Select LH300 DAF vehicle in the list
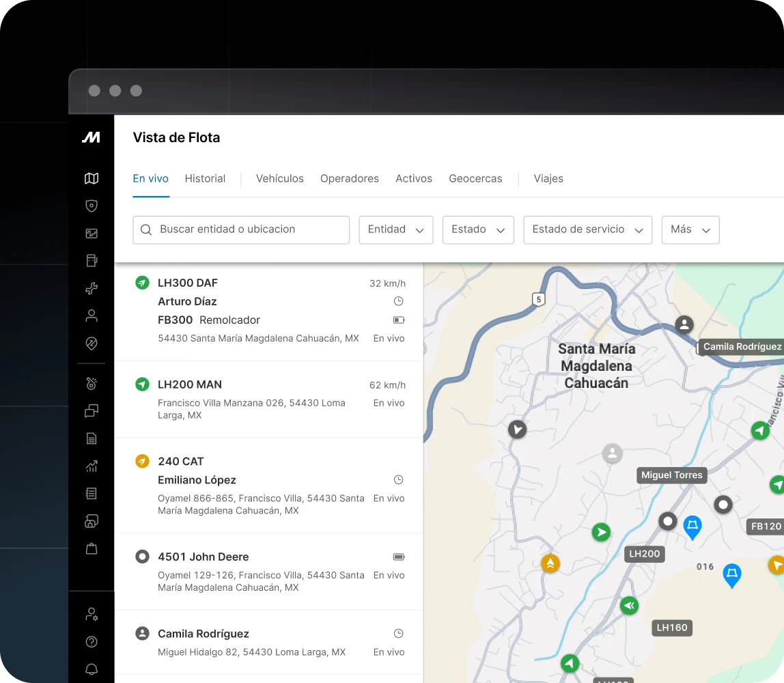 pos(188,283)
